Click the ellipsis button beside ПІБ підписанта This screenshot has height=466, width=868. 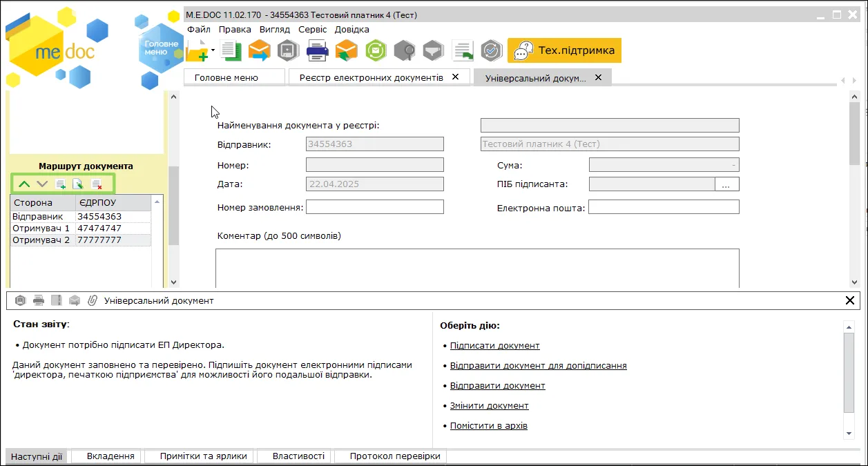pos(726,184)
